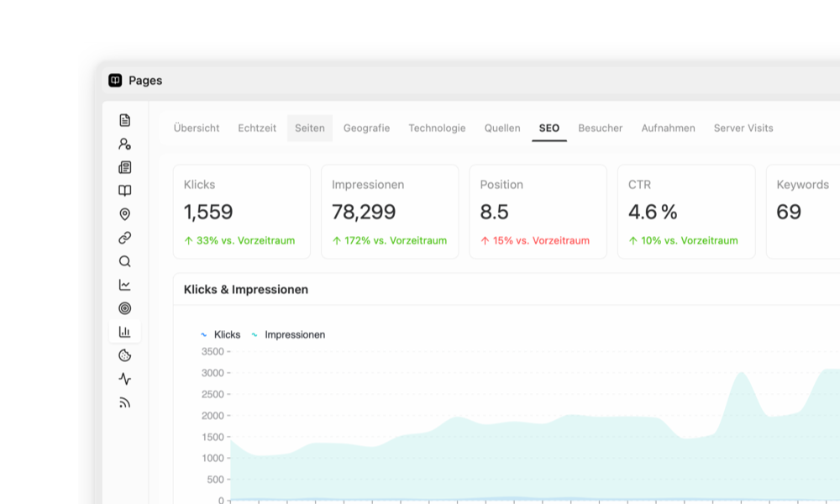Open the line chart icon in sidebar

125,285
